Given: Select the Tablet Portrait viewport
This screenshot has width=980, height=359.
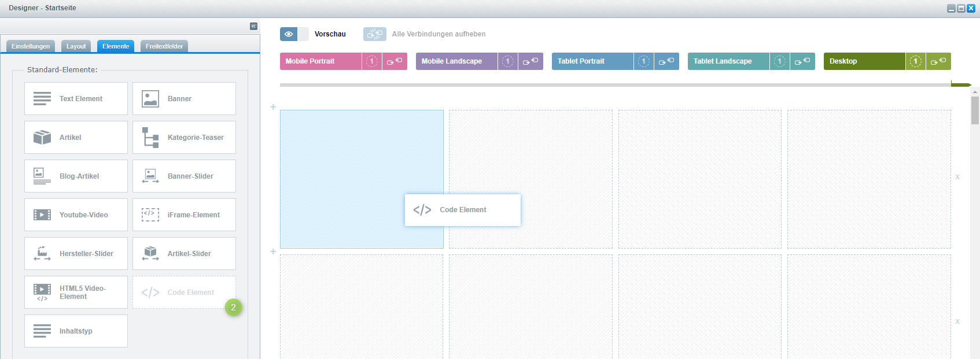Looking at the screenshot, I should 592,61.
